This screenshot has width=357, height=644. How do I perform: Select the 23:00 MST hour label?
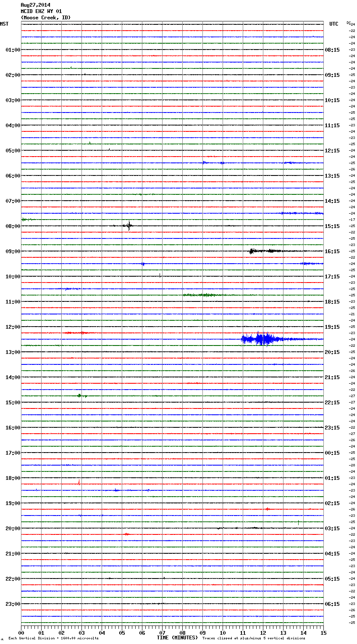(x=13, y=604)
